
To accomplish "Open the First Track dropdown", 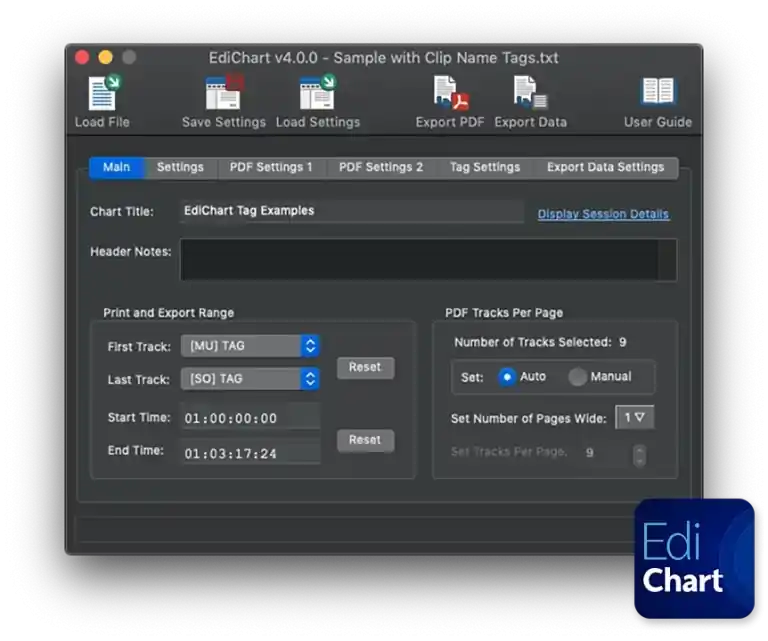I will pos(250,346).
